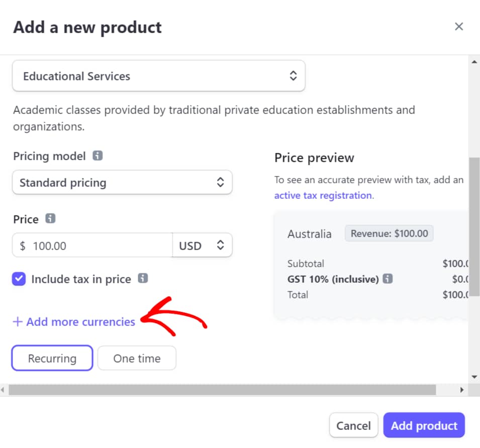Click the GST 10% inclusive info icon
The height and width of the screenshot is (448, 480).
pos(388,279)
